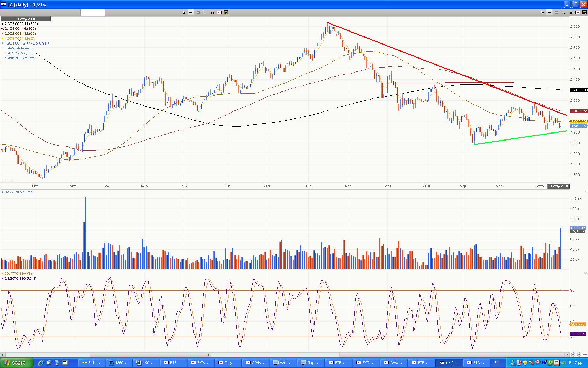Click the 5:17 μμ system clock
588x368 pixels.
[576, 363]
